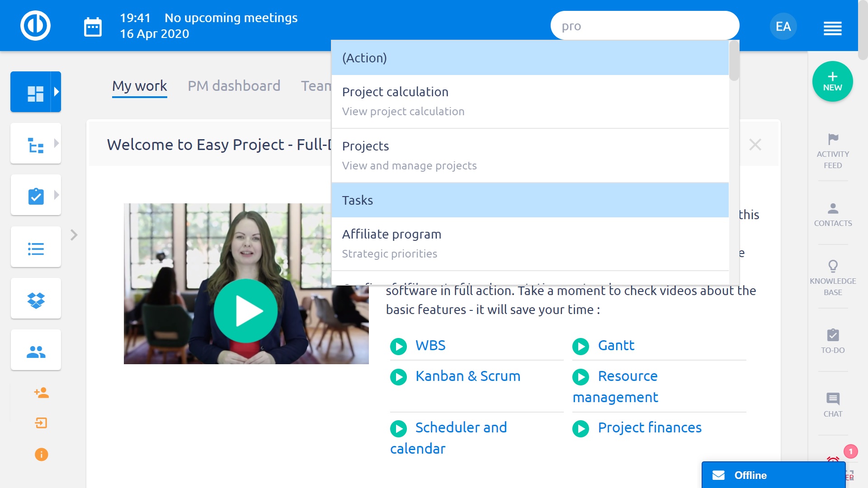This screenshot has width=868, height=488.
Task: Click the alarm notification badge
Action: coord(850,451)
